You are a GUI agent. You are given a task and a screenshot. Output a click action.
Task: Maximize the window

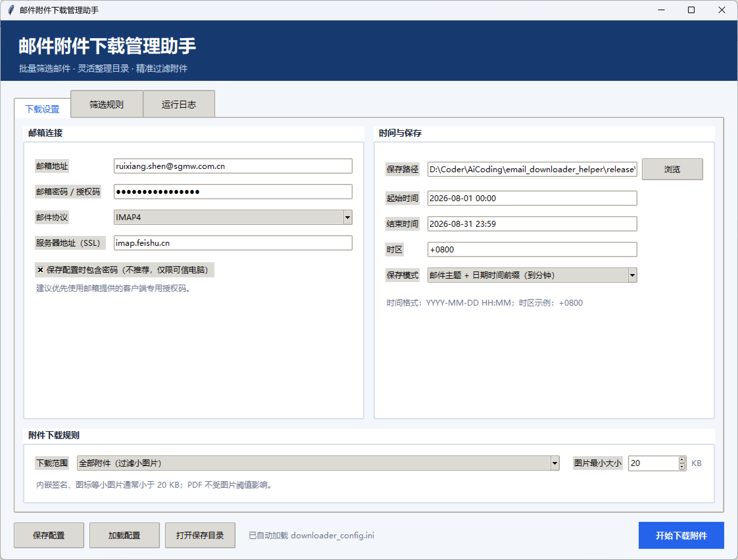point(691,10)
